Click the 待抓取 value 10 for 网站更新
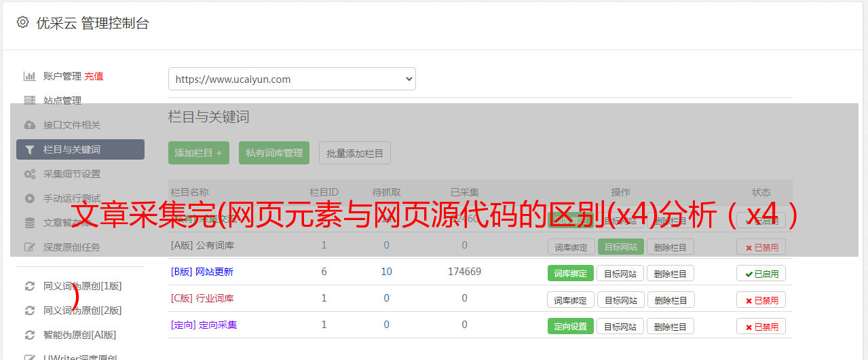This screenshot has width=868, height=360. 386,272
